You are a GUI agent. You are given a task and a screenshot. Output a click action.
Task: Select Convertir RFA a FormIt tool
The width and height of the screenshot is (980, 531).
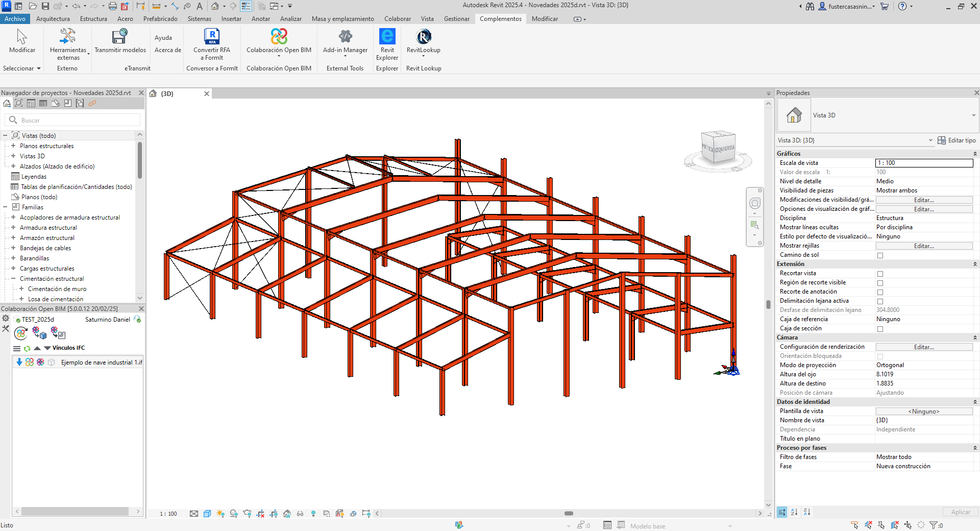click(212, 44)
